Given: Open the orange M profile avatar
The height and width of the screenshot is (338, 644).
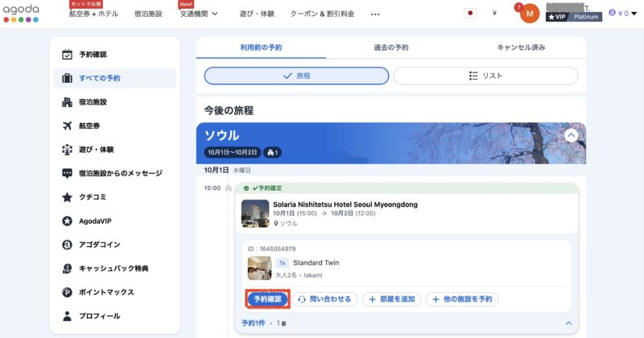Looking at the screenshot, I should click(529, 14).
